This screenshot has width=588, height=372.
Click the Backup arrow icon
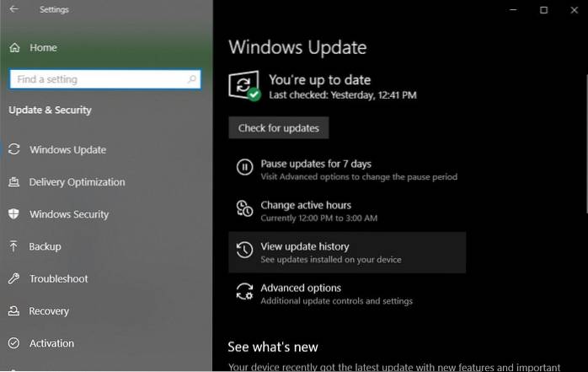[x=13, y=246]
